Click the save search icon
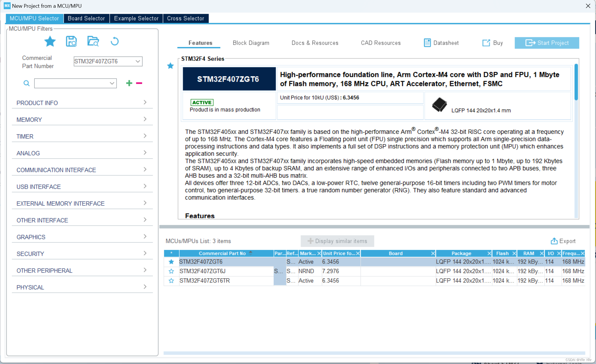Screen dimensions: 596x364 point(71,42)
